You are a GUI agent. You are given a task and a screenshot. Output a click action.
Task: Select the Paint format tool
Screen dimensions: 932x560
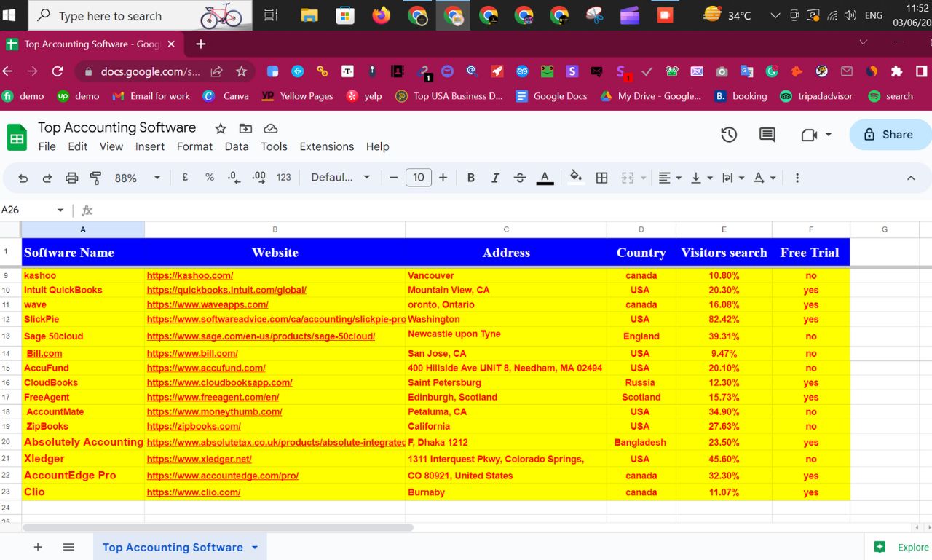pyautogui.click(x=95, y=177)
